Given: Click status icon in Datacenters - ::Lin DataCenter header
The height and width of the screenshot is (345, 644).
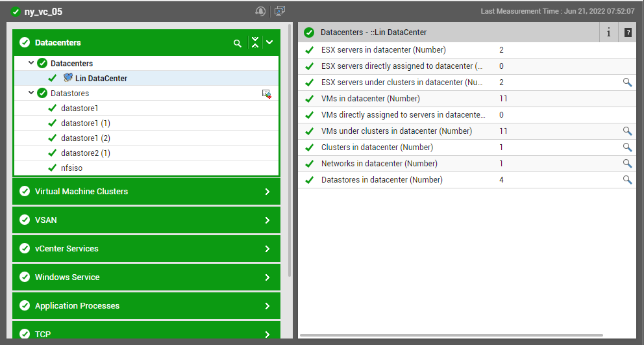Looking at the screenshot, I should [x=309, y=32].
